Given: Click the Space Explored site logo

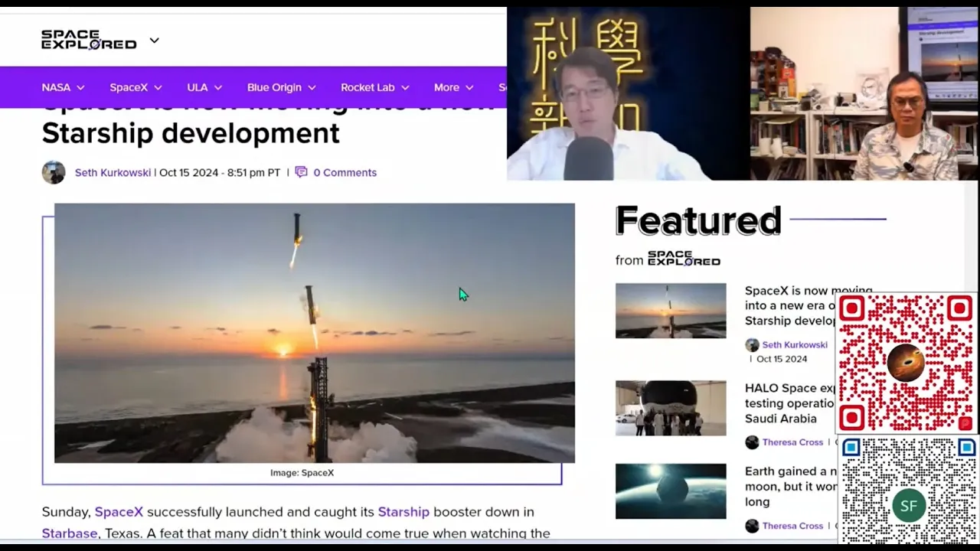Looking at the screenshot, I should (89, 40).
